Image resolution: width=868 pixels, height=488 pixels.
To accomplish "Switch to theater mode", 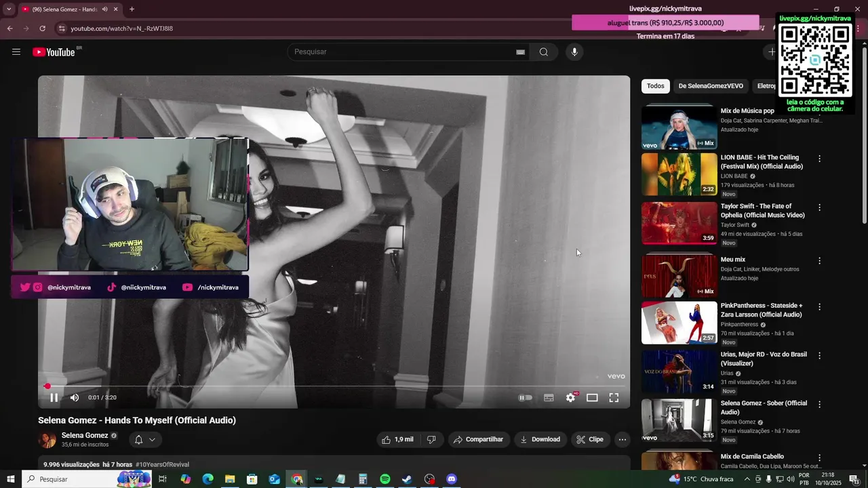I will [x=592, y=398].
